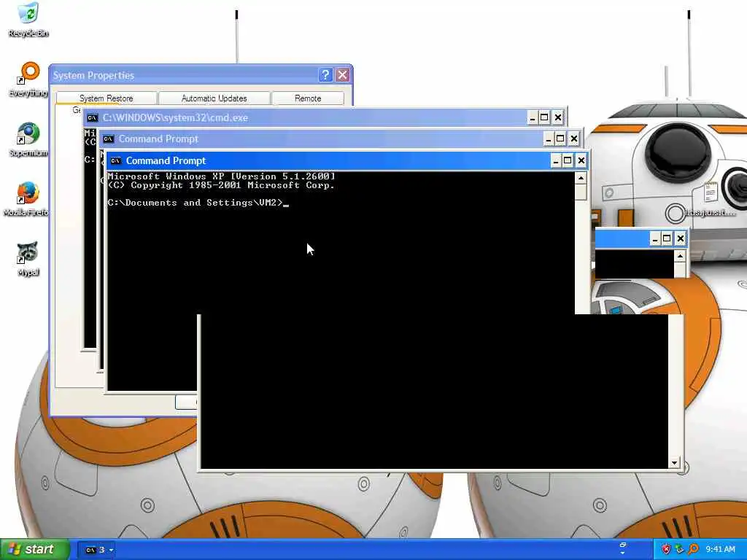Click the Safely Remove Hardware tray icon
The image size is (747, 560).
[x=679, y=549]
